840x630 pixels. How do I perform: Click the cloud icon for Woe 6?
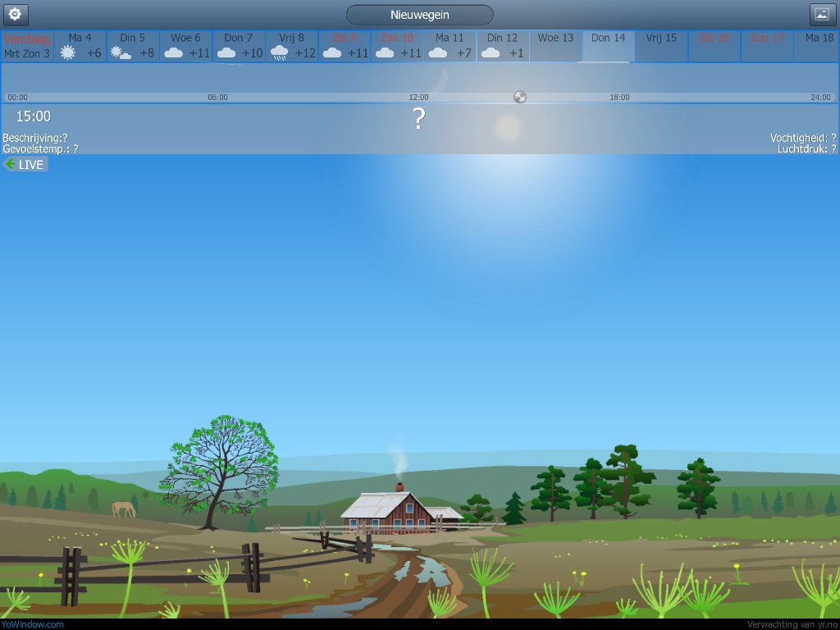(x=173, y=52)
